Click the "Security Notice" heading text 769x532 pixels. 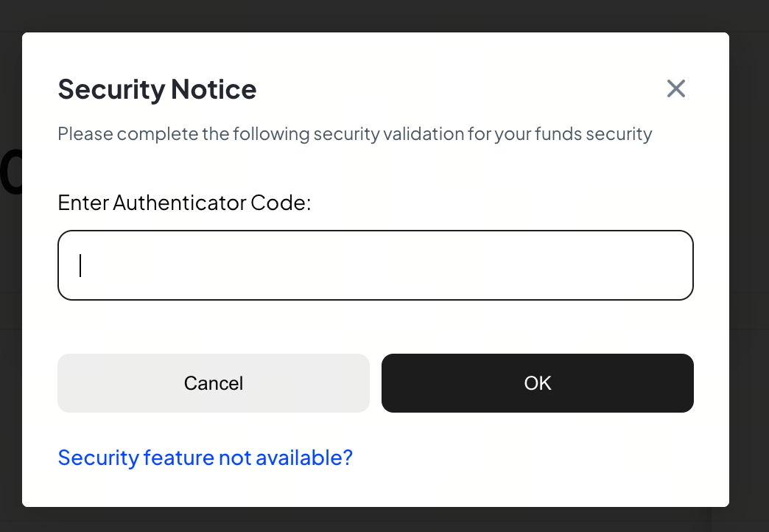point(157,90)
